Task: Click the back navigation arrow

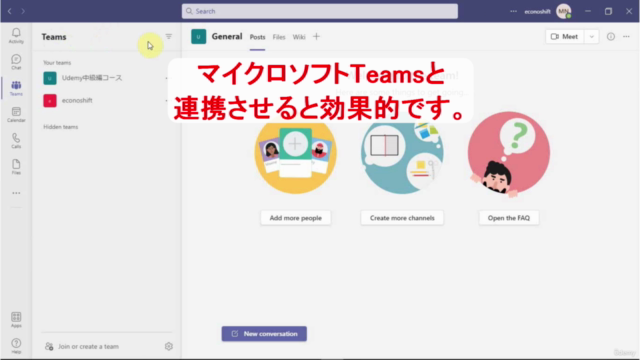Action: pos(9,11)
